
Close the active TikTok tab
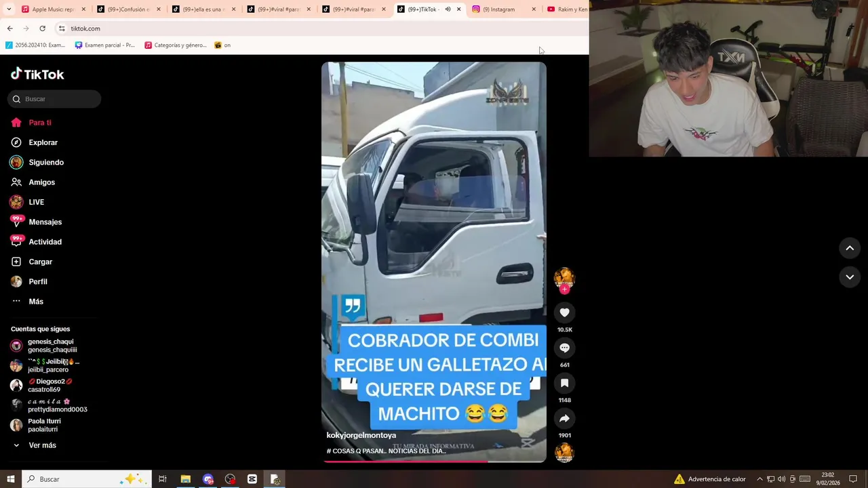pos(458,9)
